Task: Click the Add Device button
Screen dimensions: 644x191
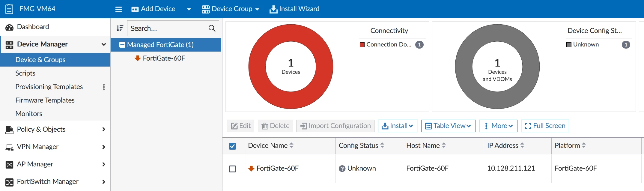Action: point(153,9)
